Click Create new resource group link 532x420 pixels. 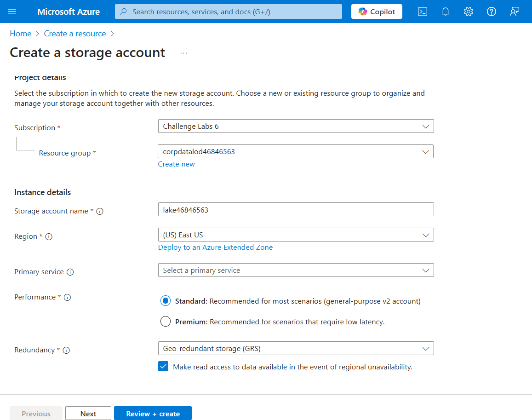click(177, 164)
